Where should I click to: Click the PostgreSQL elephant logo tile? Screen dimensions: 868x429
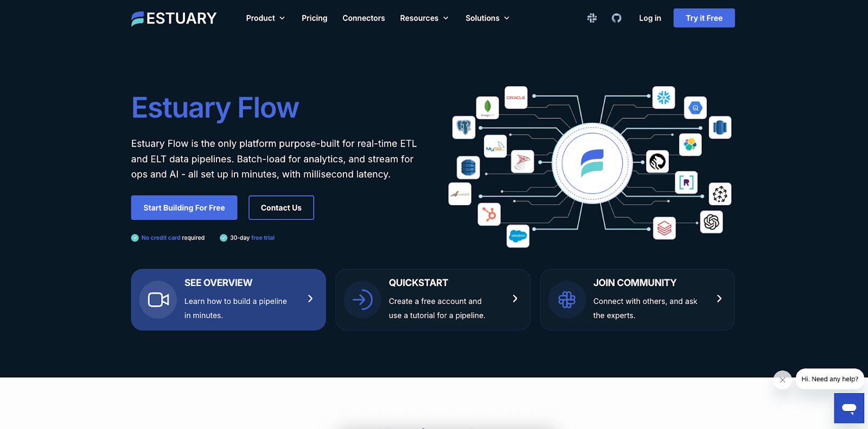(x=464, y=128)
